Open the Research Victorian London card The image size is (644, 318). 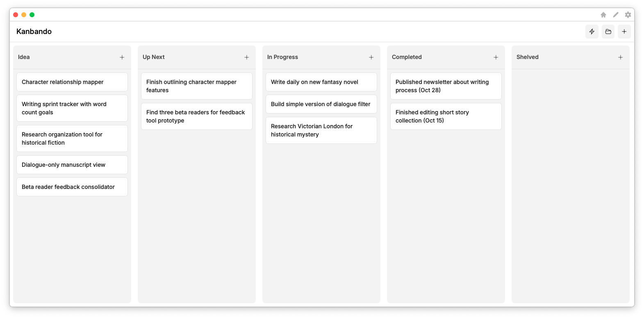click(x=321, y=130)
